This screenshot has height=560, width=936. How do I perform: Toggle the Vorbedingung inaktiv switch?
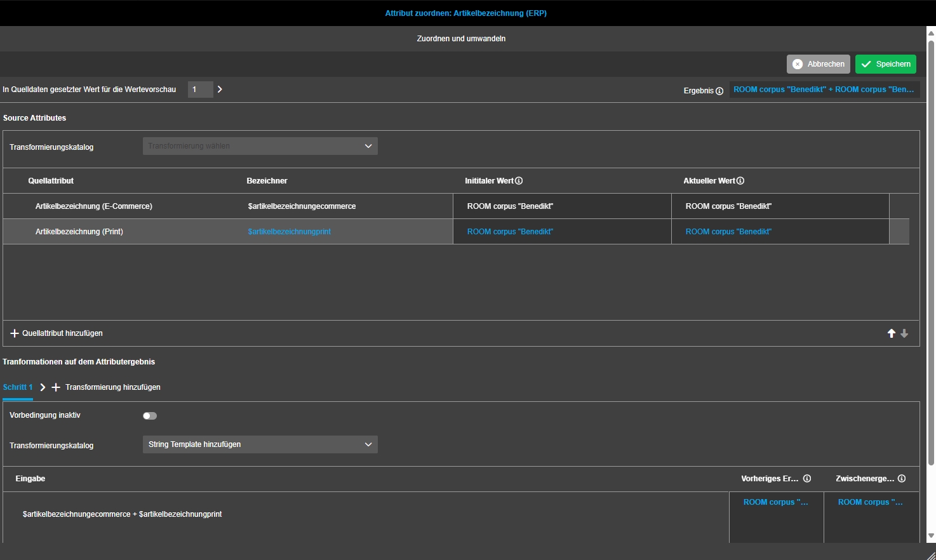pos(150,416)
